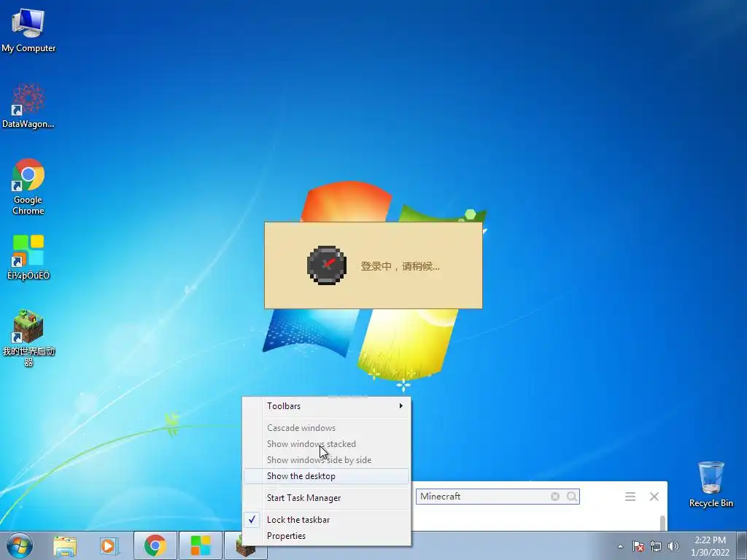Open My Computer desktop icon

point(28,30)
